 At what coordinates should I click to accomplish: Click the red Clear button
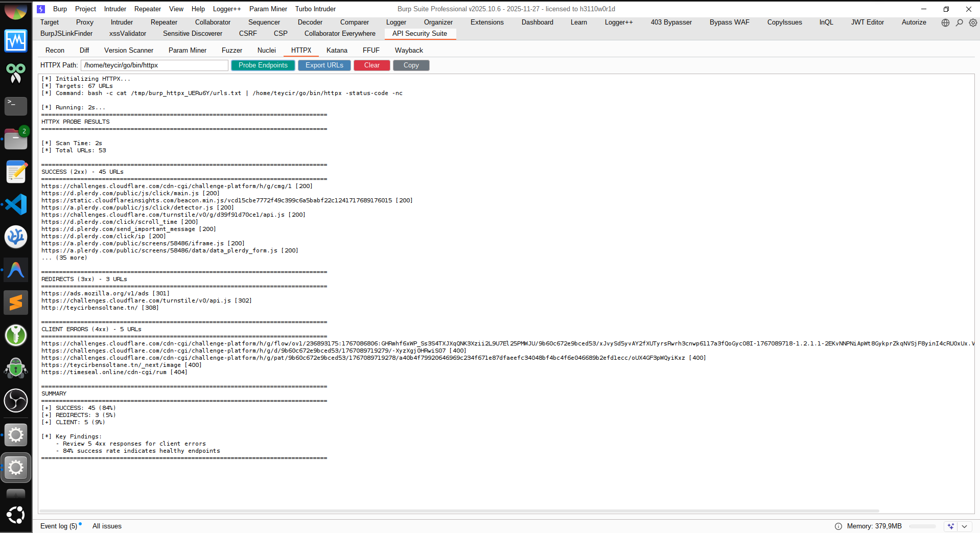pyautogui.click(x=372, y=65)
